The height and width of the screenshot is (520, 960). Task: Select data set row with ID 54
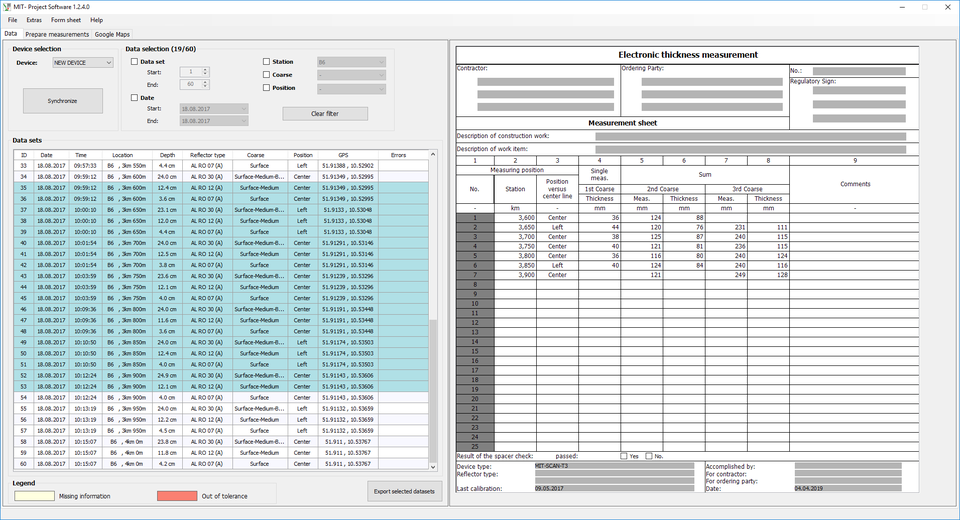coord(221,398)
